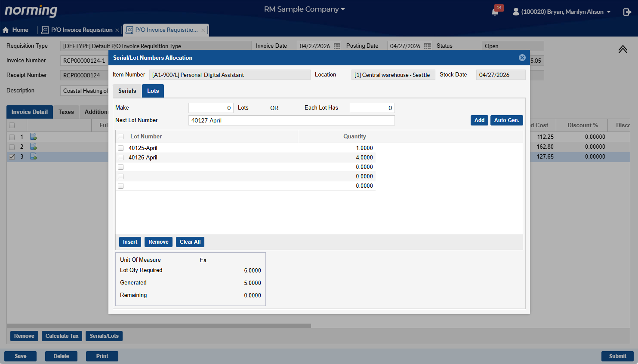Open the Posting Date calendar picker
Viewport: 638px width, 364px height.
[427, 46]
